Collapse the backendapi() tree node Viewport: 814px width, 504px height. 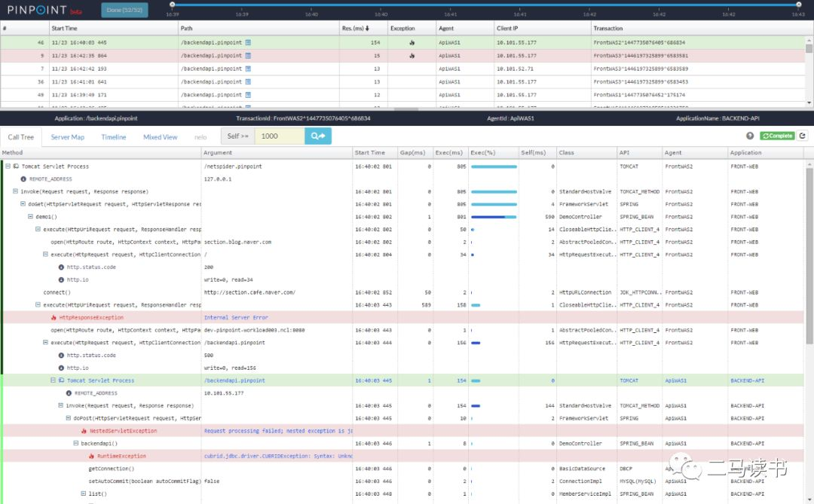click(75, 444)
